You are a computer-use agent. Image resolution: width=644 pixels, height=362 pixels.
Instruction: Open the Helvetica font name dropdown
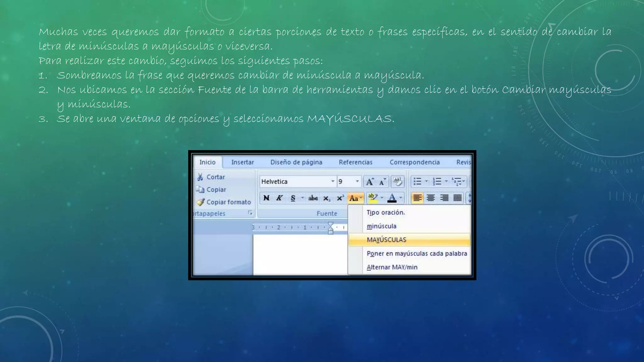tap(332, 181)
